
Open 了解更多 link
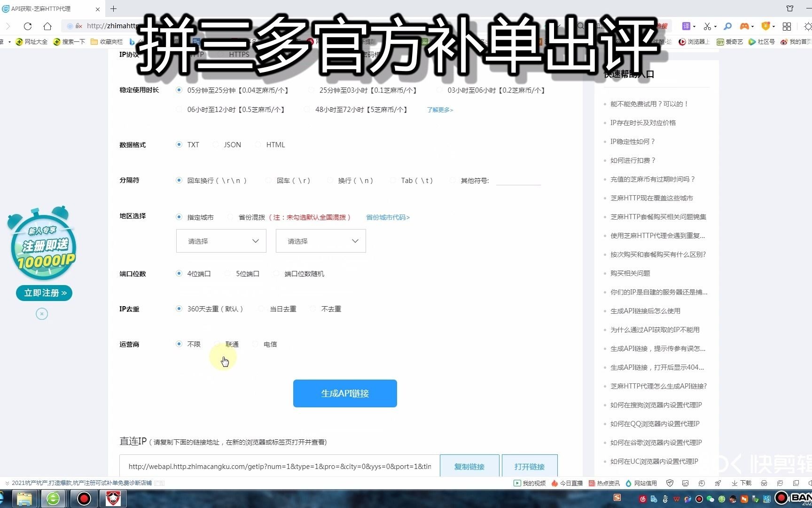[440, 110]
